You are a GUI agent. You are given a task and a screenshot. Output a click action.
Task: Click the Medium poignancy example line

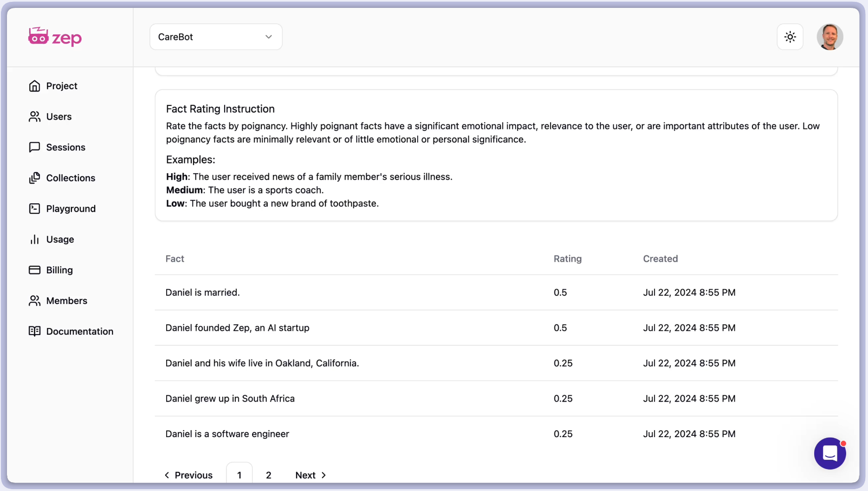(x=245, y=190)
